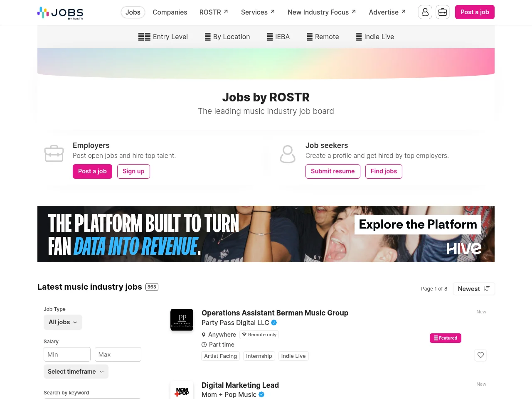
Task: Click the Featured badge
Action: pyautogui.click(x=446, y=338)
